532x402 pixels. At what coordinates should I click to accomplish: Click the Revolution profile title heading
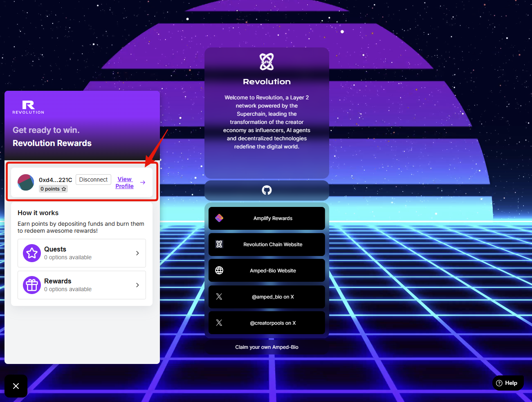pos(267,81)
